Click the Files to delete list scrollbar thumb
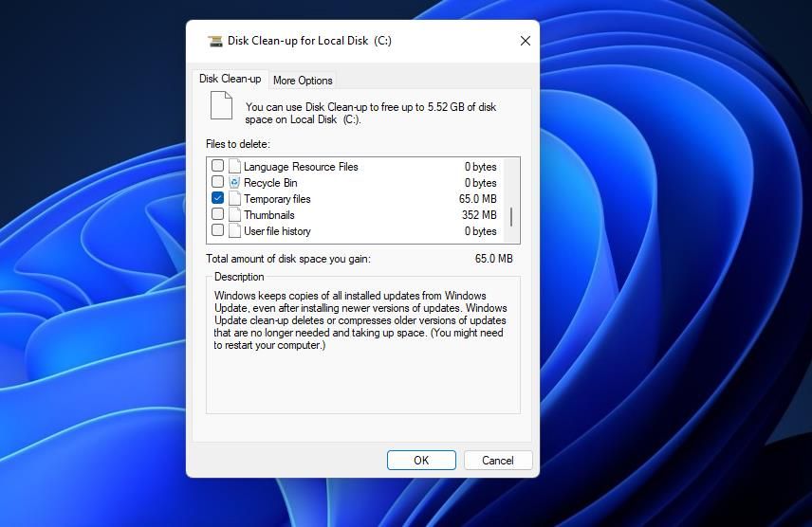The width and height of the screenshot is (812, 527). (511, 217)
